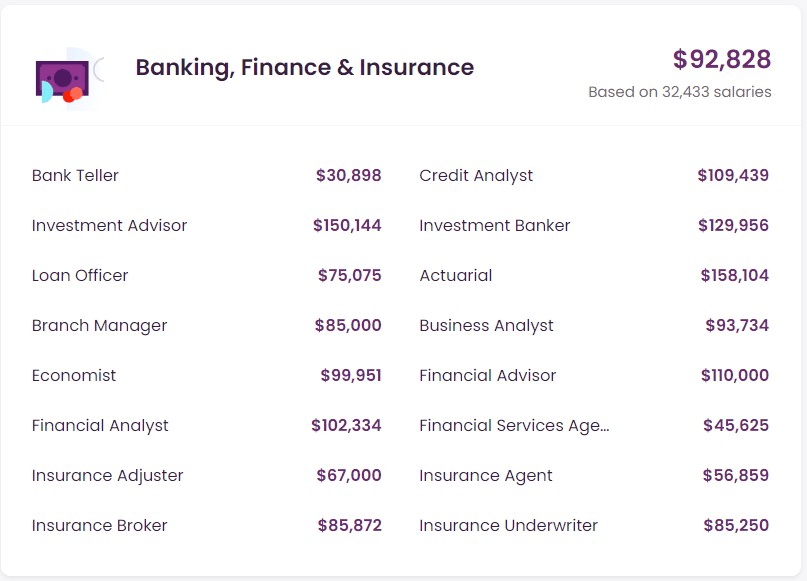Open the Insurance Broker salary link
The width and height of the screenshot is (807, 581).
click(x=99, y=526)
